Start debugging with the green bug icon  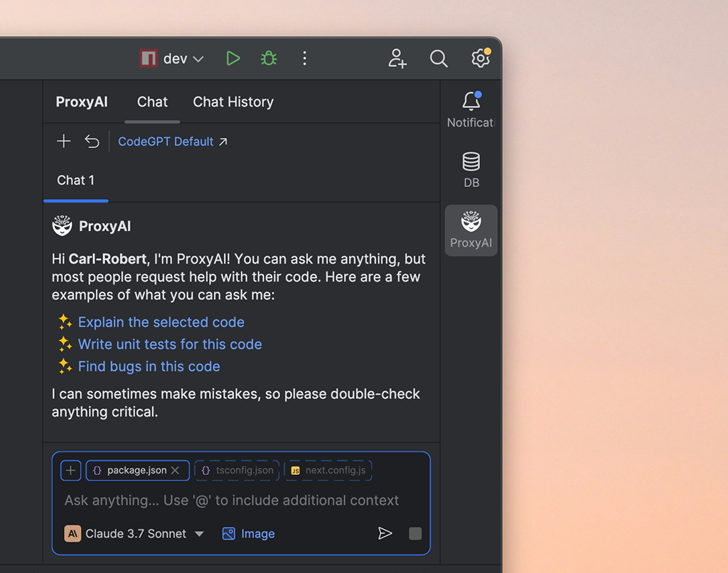(269, 58)
